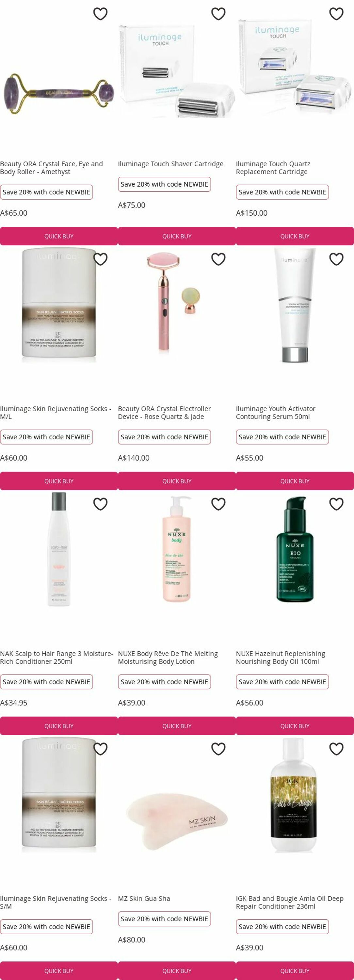Favorite the IGK Bad and Bougie conditioner
This screenshot has height=980, width=354.
click(336, 749)
